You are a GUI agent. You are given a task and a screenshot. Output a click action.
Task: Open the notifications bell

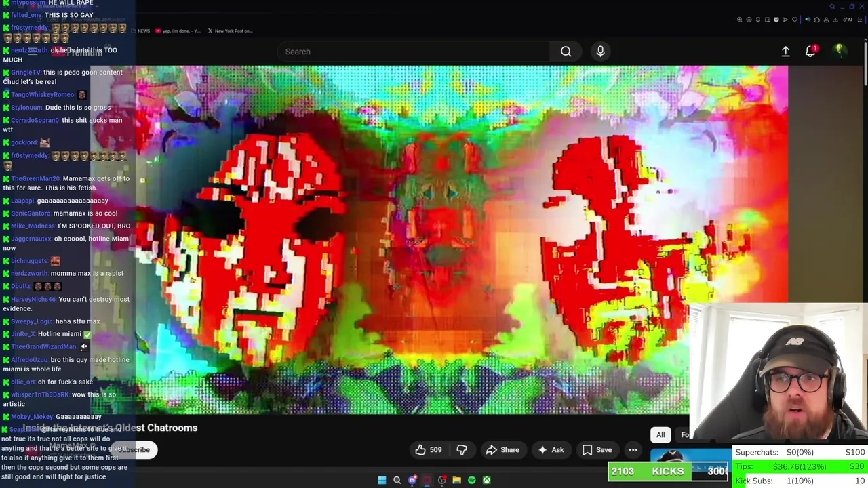point(811,52)
